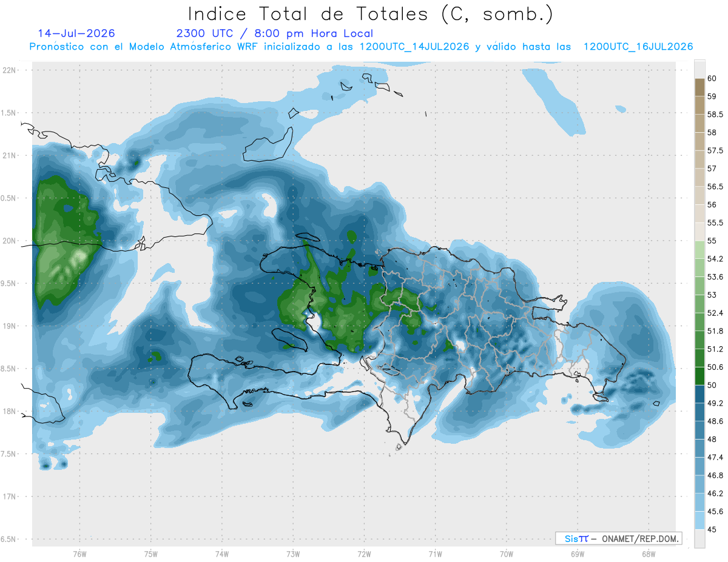Click the "73W" longitude label

(x=293, y=553)
